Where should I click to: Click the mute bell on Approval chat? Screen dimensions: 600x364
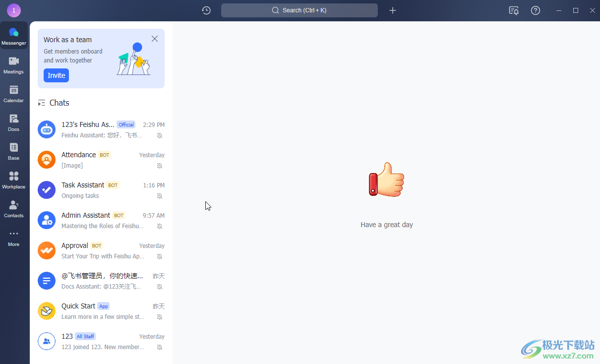[x=160, y=256]
